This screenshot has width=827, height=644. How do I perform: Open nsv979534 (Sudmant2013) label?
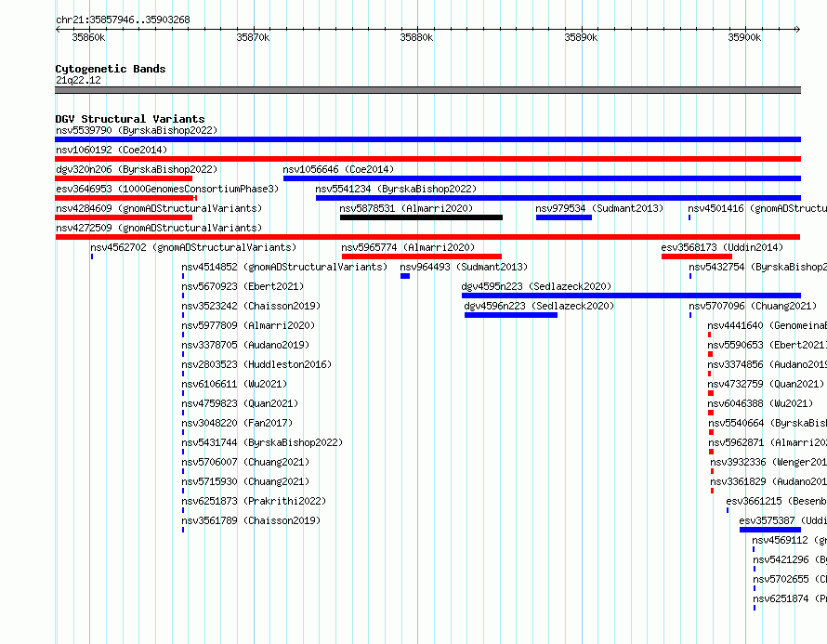click(x=599, y=208)
